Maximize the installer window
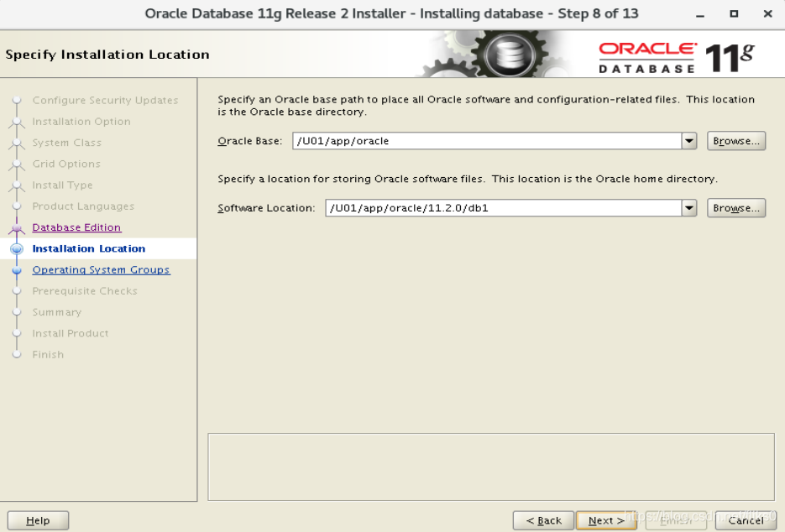Image resolution: width=785 pixels, height=532 pixels. click(x=734, y=14)
